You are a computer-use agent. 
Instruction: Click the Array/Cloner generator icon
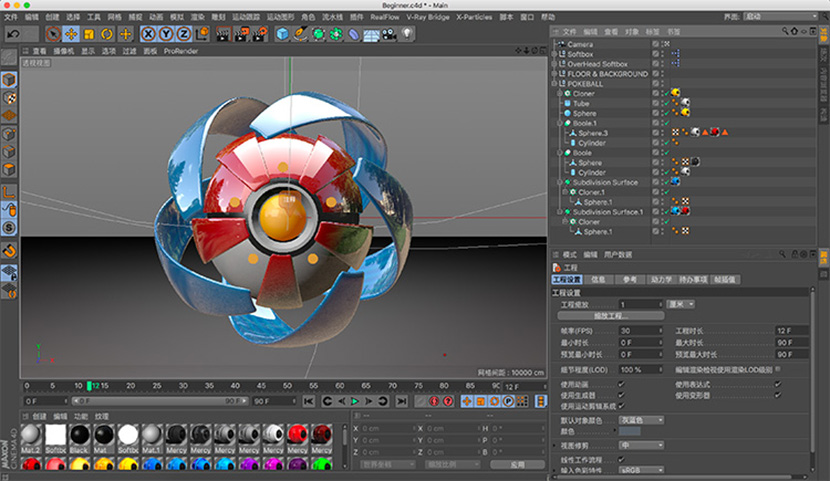[x=336, y=34]
